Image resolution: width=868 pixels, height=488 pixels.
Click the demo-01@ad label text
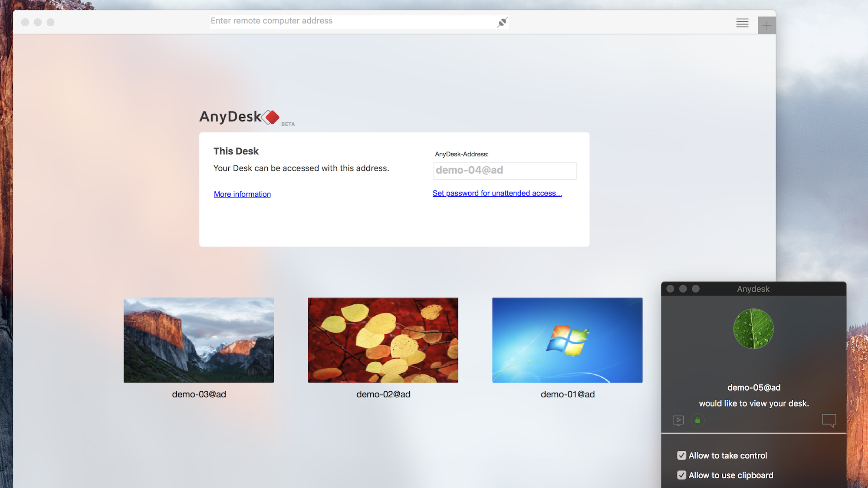click(567, 394)
